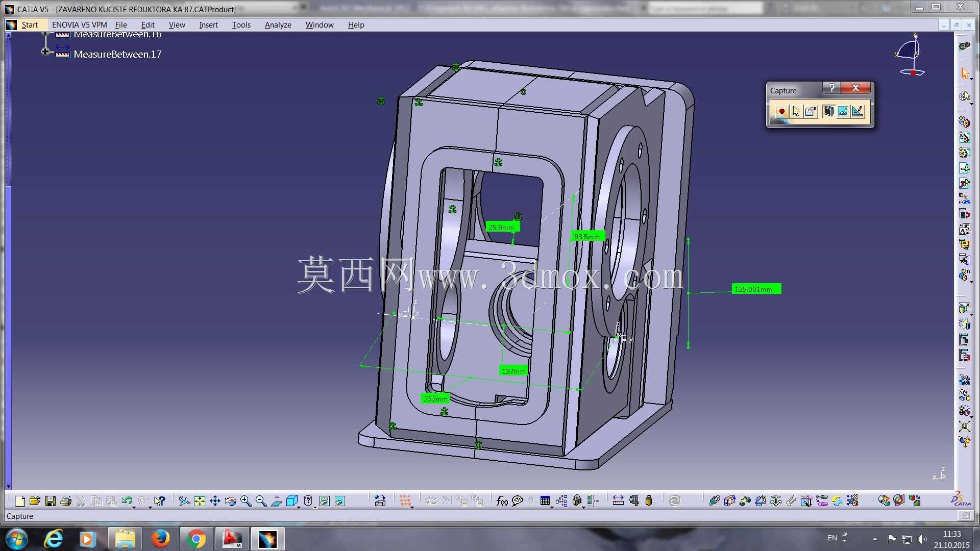The height and width of the screenshot is (551, 980).
Task: Click the Comment speech bubble icon
Action: 517,501
